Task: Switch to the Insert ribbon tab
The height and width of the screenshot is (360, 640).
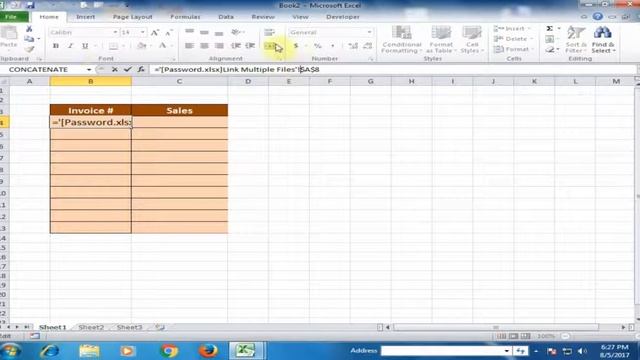Action: click(85, 17)
